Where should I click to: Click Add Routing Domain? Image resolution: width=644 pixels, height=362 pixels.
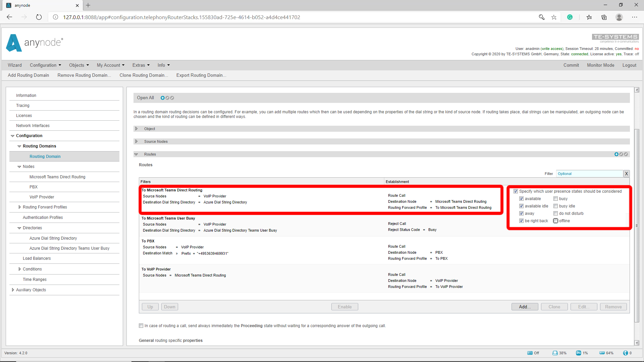coord(29,75)
